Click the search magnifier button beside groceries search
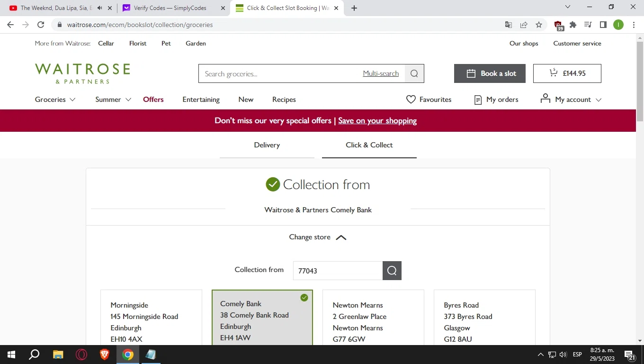The width and height of the screenshot is (644, 364). [x=414, y=73]
